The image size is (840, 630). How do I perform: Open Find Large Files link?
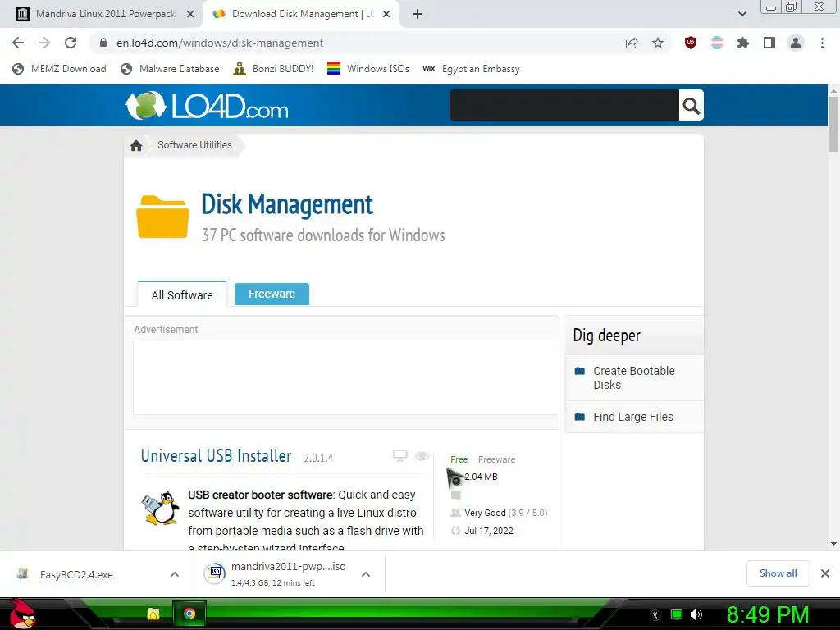click(632, 417)
